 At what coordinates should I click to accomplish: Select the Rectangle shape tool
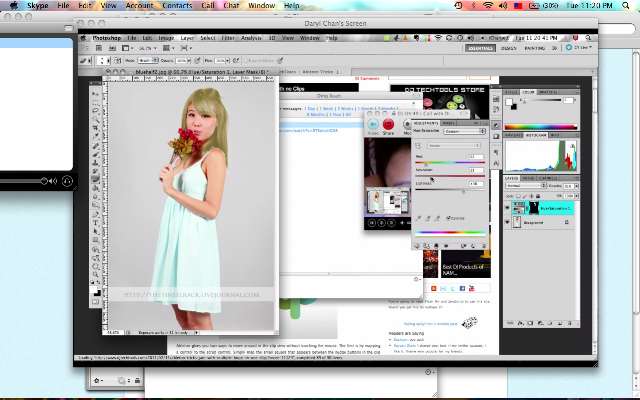tap(96, 240)
